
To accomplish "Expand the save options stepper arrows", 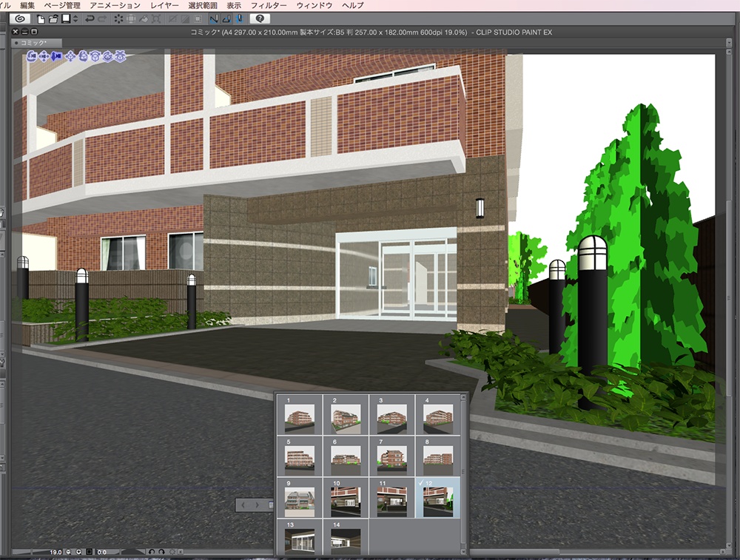I will pyautogui.click(x=75, y=19).
